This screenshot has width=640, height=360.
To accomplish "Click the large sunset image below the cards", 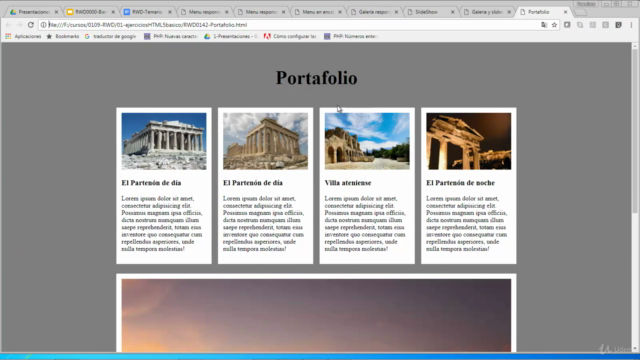I will pos(316,315).
